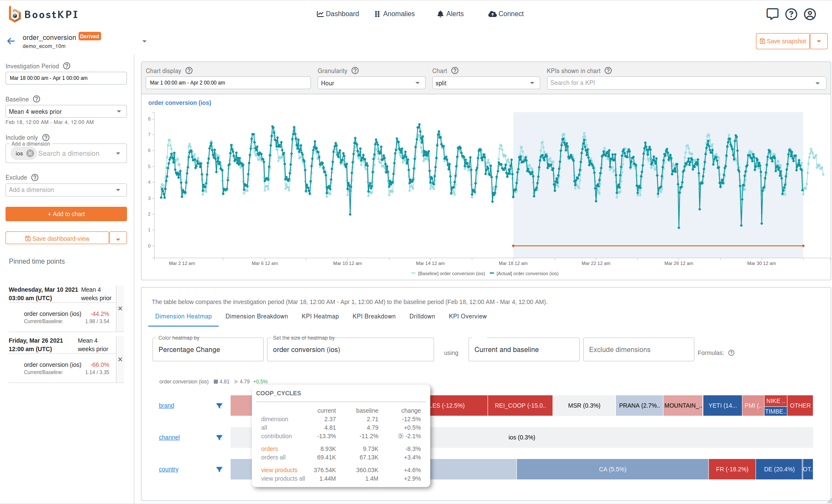832x504 pixels.
Task: Open the channel dimension link
Action: click(x=169, y=437)
